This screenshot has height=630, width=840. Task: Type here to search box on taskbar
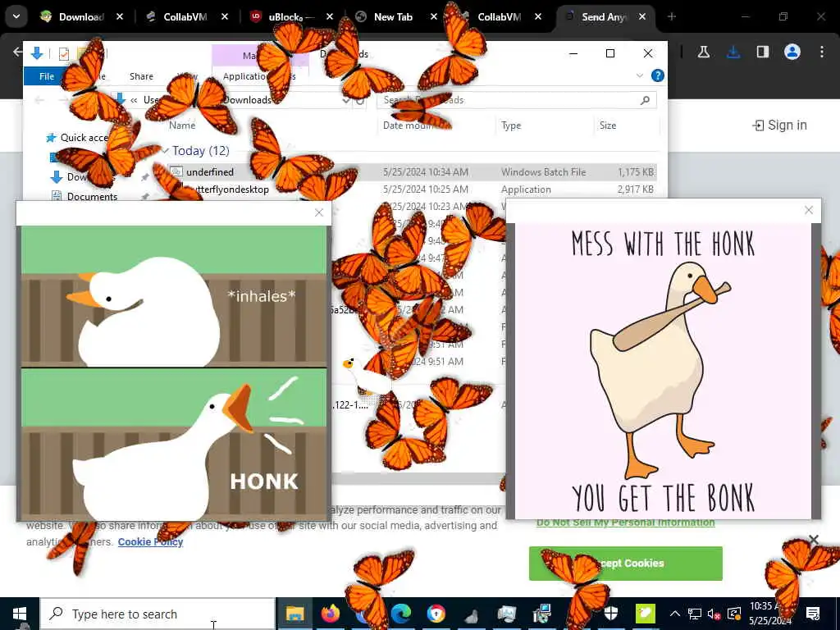pyautogui.click(x=157, y=614)
